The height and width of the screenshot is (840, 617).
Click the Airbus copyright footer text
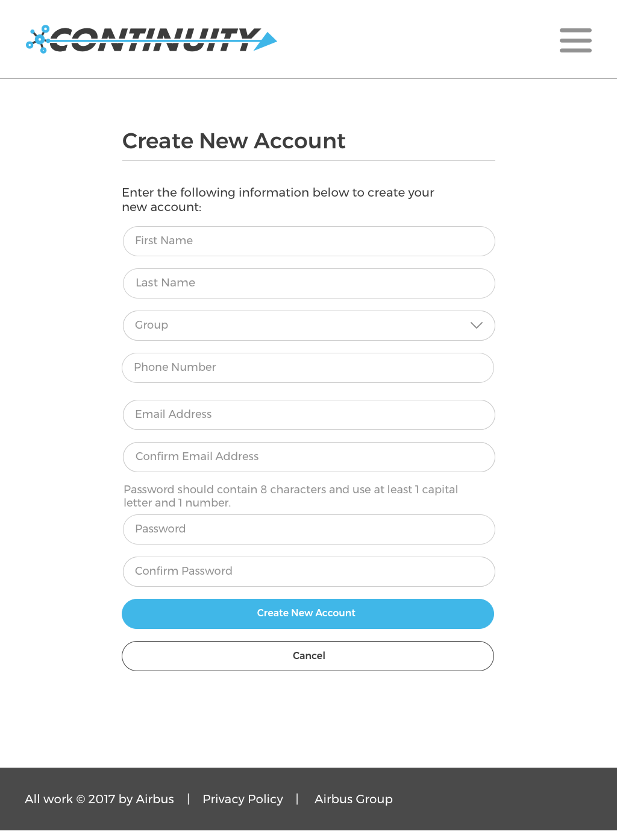pyautogui.click(x=99, y=799)
